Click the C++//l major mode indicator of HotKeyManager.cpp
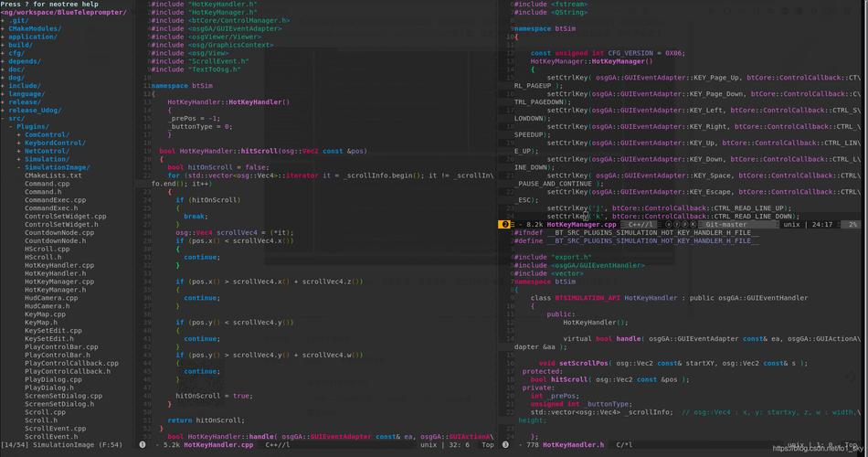 640,224
